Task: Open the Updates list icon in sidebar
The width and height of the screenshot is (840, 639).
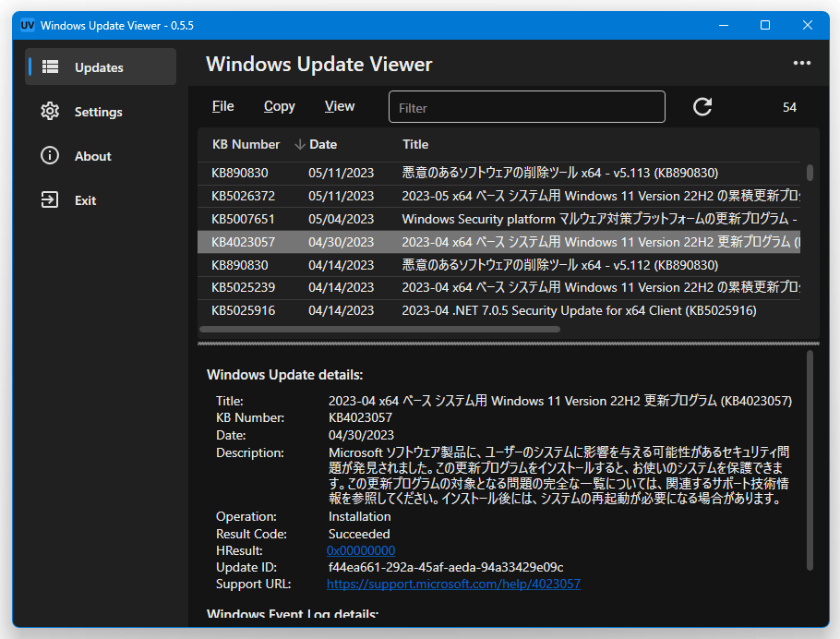Action: 51,67
